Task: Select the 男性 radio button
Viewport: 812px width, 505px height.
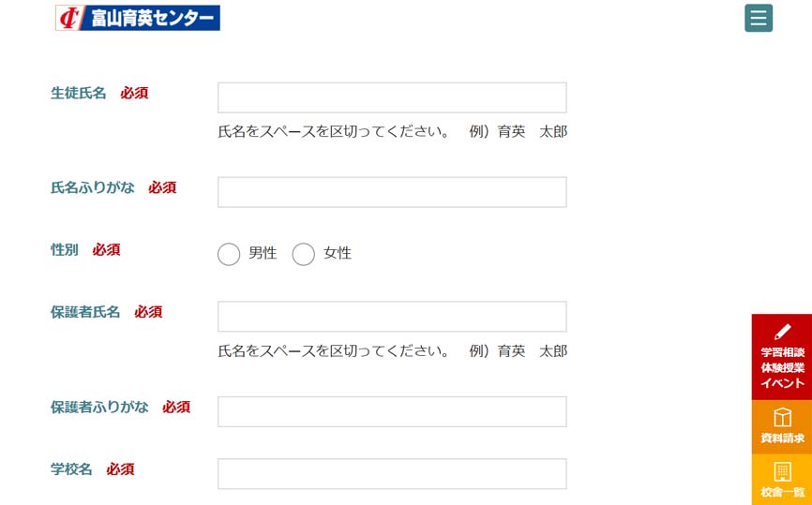Action: click(x=229, y=254)
